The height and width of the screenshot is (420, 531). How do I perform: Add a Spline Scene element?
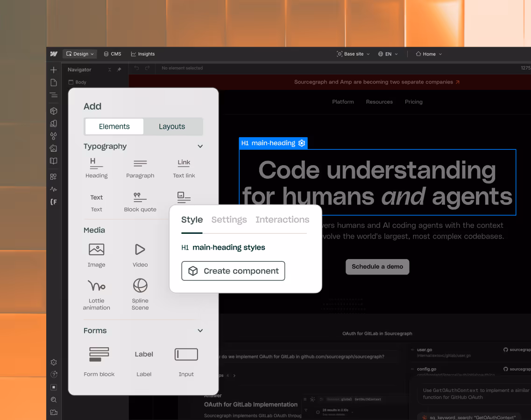[x=140, y=294]
